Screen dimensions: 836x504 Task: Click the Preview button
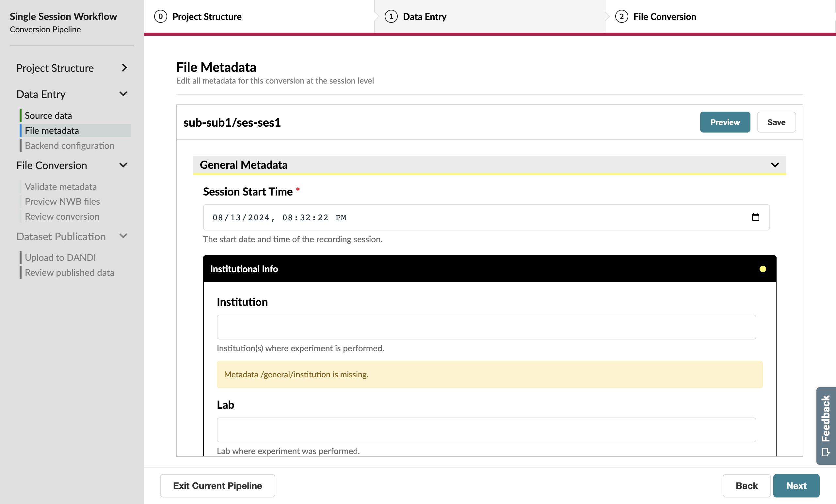[x=725, y=122]
